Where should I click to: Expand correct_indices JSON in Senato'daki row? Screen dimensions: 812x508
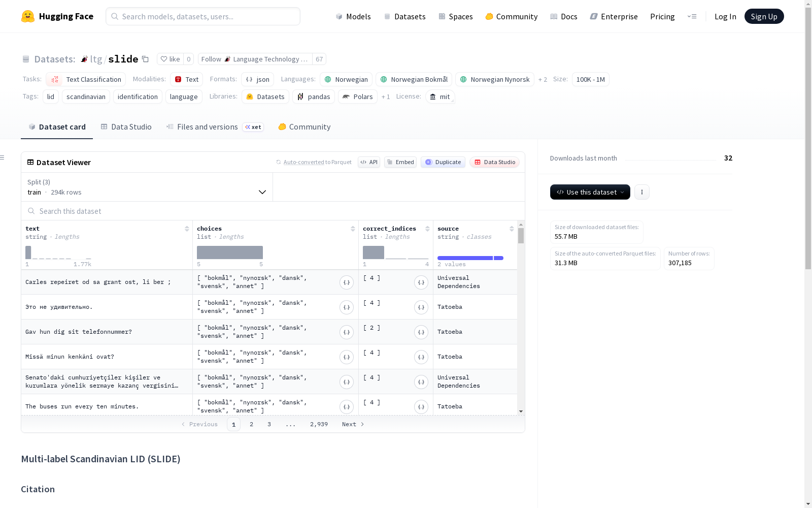point(421,382)
